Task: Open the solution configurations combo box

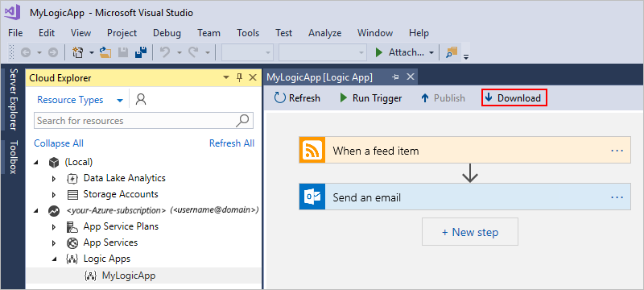Action: pos(248,52)
